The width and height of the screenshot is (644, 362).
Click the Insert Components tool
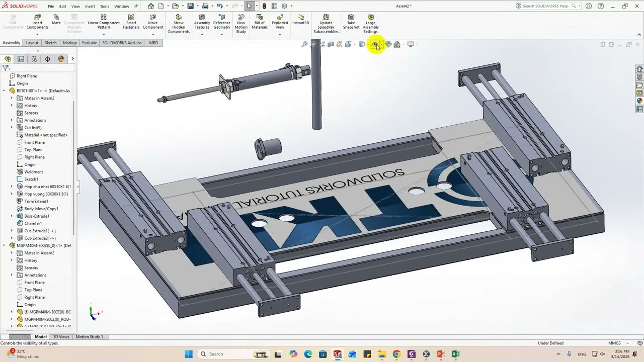(37, 22)
